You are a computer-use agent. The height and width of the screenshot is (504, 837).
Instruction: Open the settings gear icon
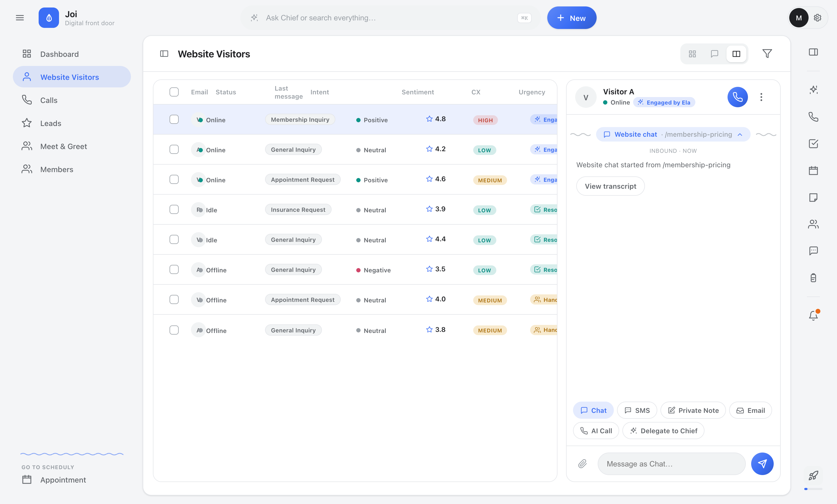pos(817,18)
